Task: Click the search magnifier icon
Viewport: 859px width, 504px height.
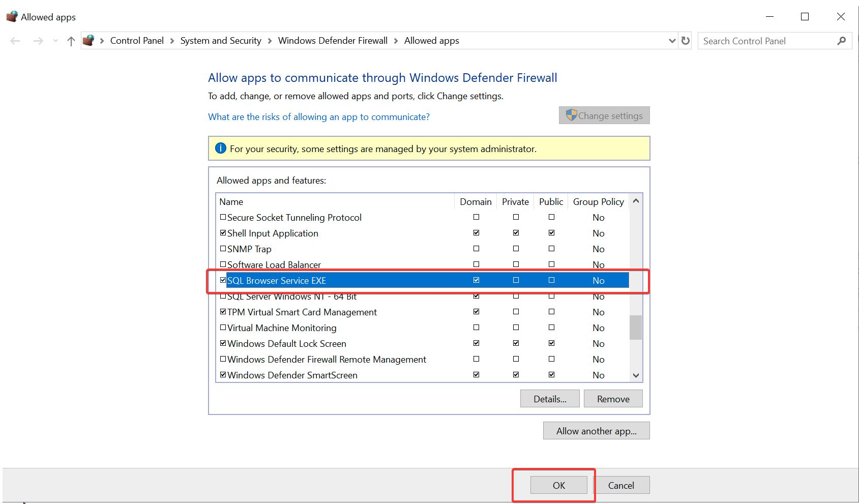Action: (x=842, y=41)
